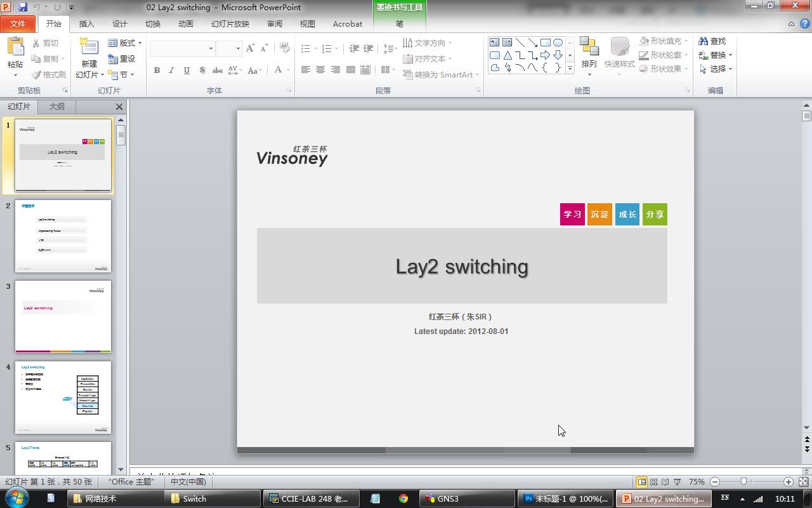Pick the elbow connector shape

click(520, 55)
